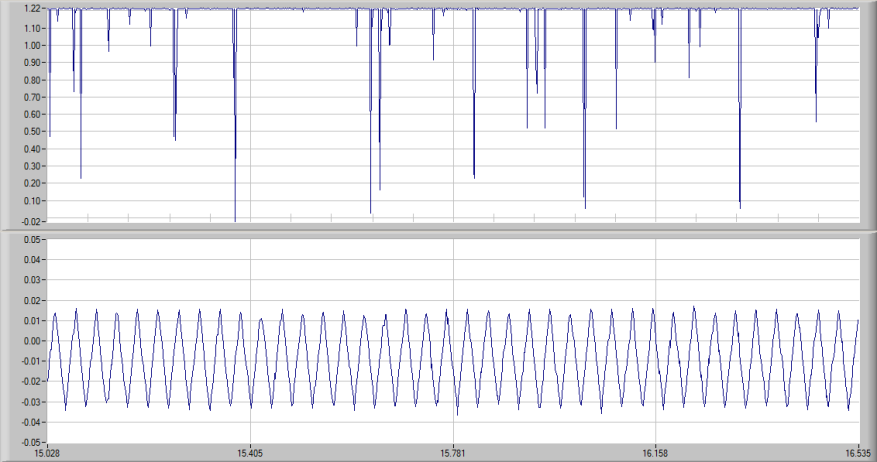The height and width of the screenshot is (462, 877).
Task: Select the 0.02 y-axis label on lower chart
Action: tap(34, 301)
